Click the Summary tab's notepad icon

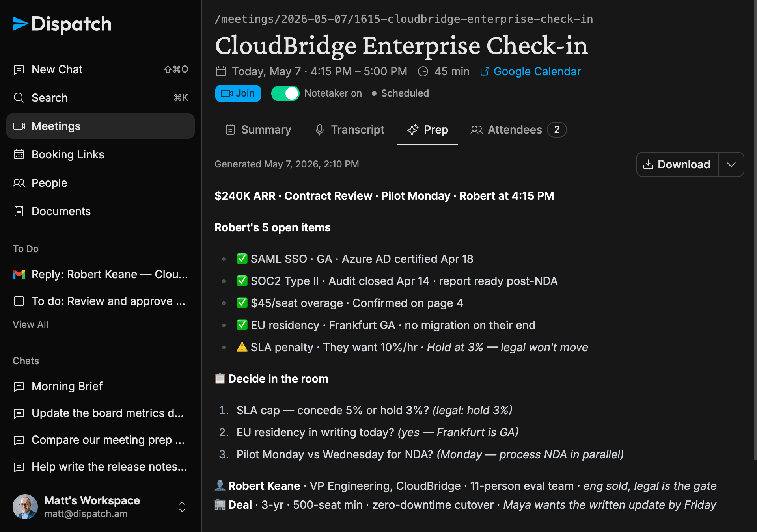[x=230, y=130]
